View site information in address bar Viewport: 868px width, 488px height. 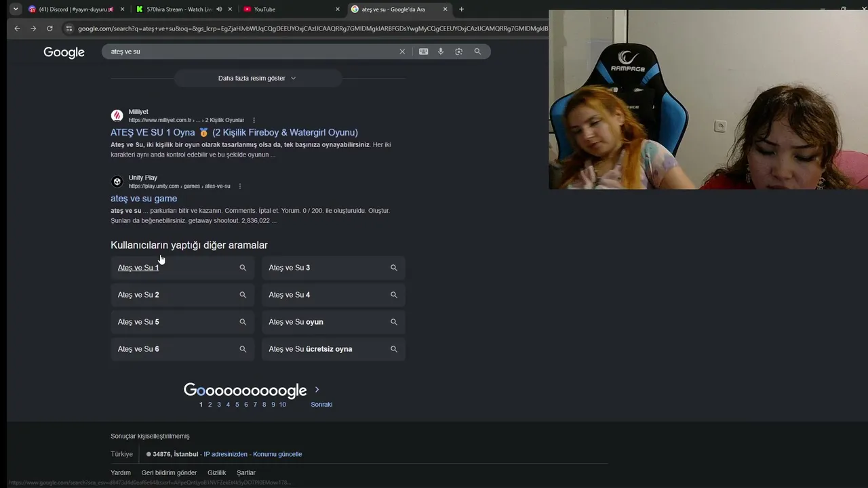68,28
